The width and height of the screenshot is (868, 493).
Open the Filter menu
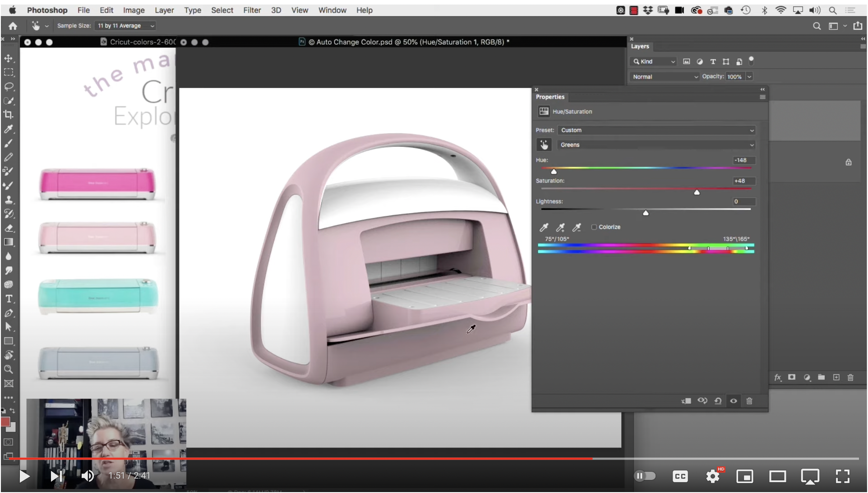tap(252, 10)
